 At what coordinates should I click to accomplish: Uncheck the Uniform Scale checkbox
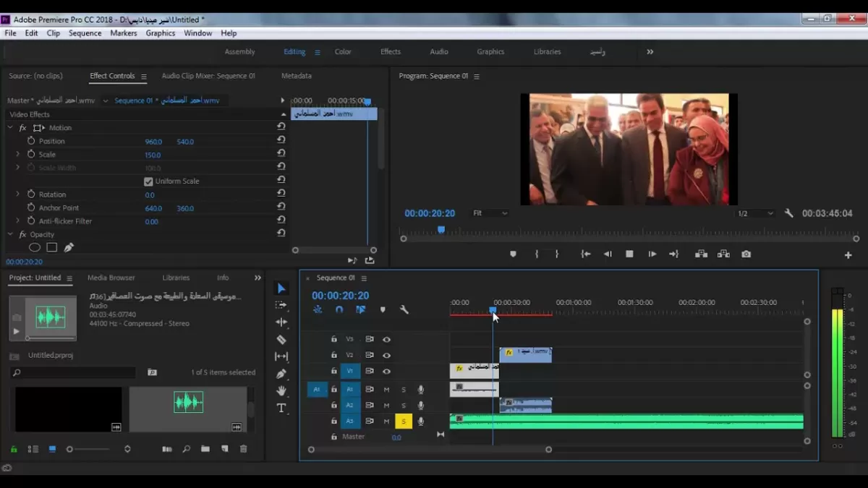tap(148, 181)
